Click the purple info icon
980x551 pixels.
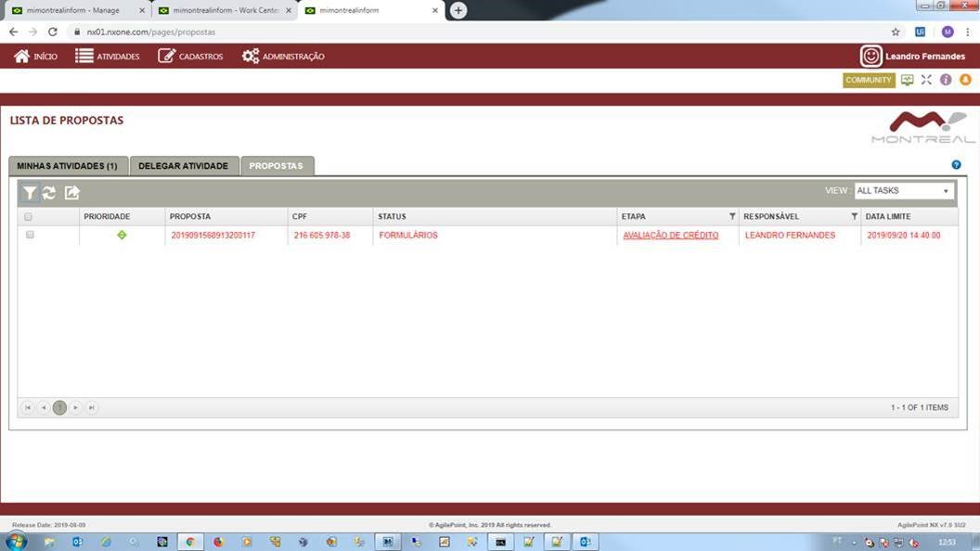point(946,80)
